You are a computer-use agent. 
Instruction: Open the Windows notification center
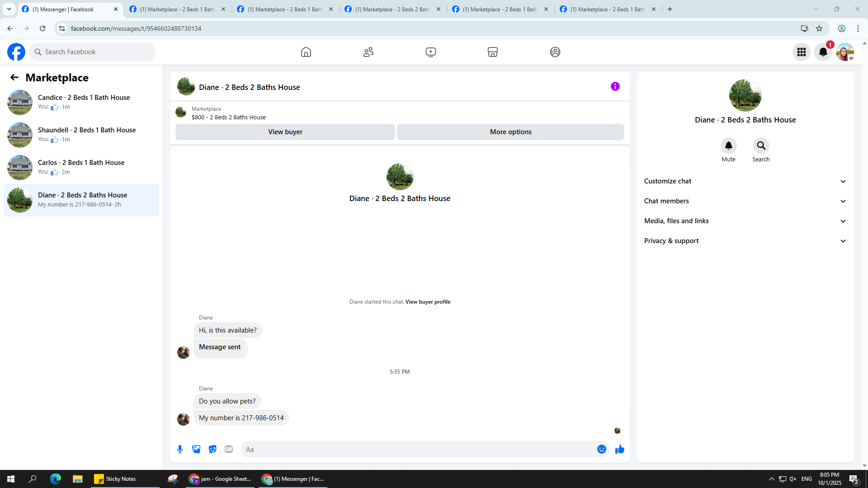[854, 479]
